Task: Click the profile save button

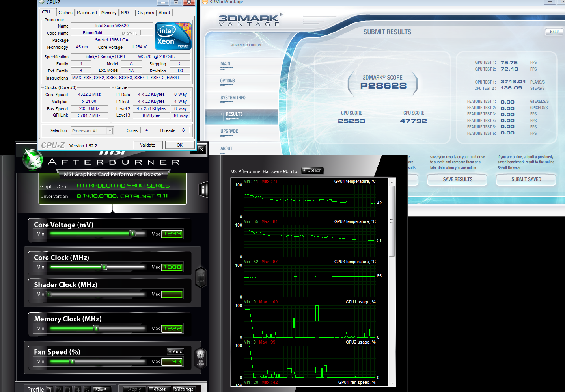Action: coord(102,389)
